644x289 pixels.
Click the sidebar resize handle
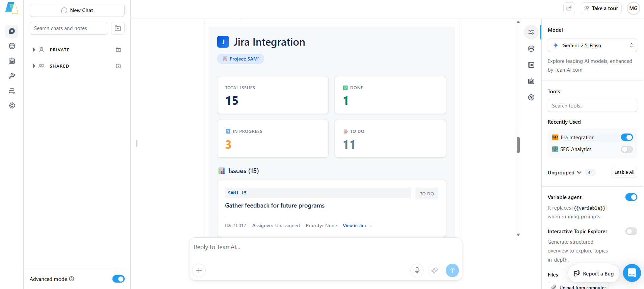(136, 144)
